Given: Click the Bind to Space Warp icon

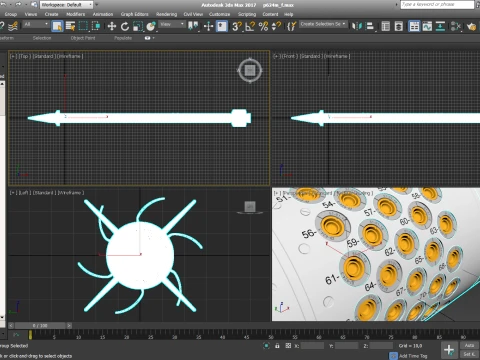Looking at the screenshot, I should 13,26.
